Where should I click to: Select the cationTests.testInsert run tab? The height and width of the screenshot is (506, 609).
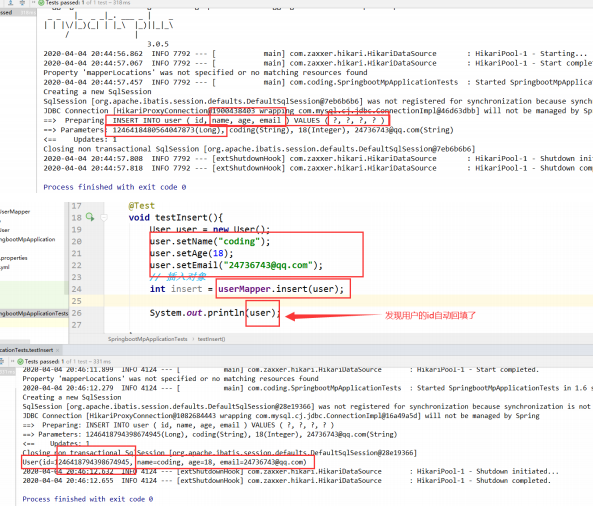[26, 350]
